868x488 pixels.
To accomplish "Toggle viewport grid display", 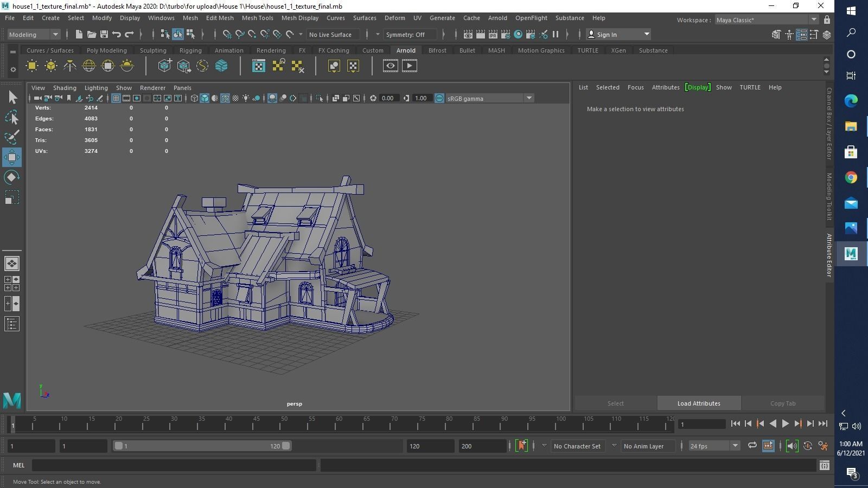I will click(116, 98).
